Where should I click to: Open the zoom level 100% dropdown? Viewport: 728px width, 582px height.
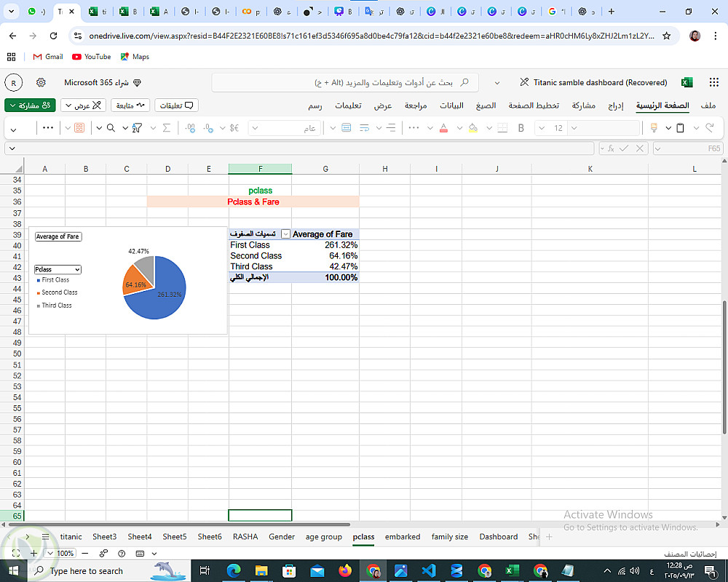pyautogui.click(x=50, y=554)
